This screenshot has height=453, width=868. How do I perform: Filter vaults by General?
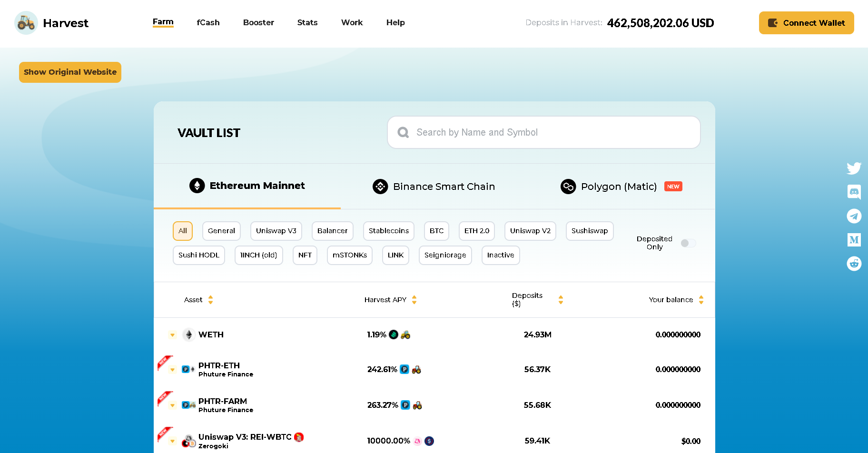click(x=221, y=231)
